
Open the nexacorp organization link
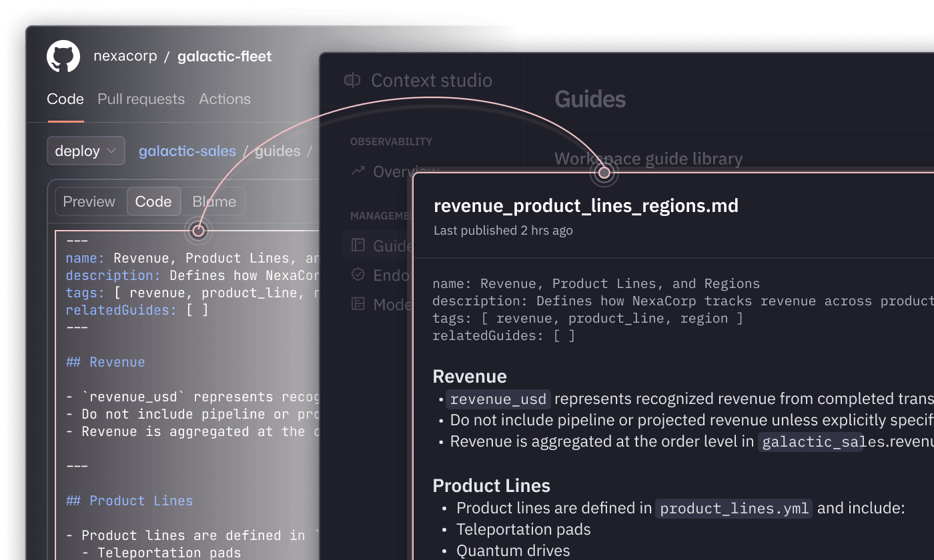[x=125, y=56]
